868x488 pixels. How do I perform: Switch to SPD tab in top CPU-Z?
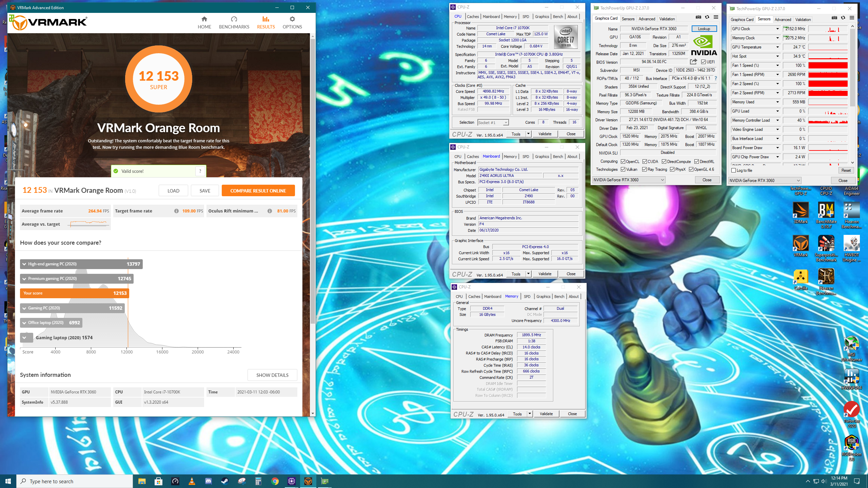tap(526, 17)
